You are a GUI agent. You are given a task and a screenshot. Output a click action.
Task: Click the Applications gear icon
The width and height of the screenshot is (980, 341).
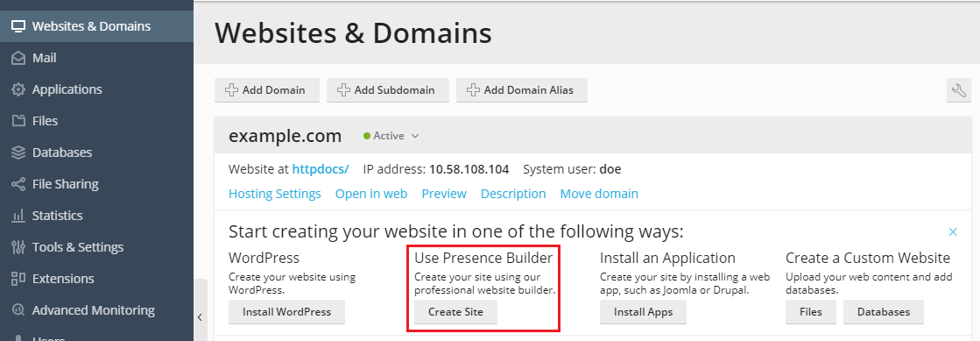pyautogui.click(x=18, y=89)
